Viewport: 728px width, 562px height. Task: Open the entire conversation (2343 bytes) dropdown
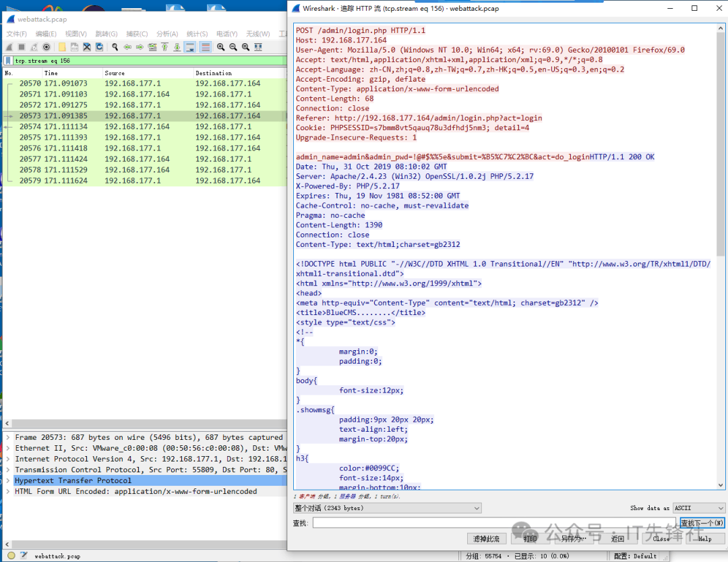pyautogui.click(x=387, y=508)
